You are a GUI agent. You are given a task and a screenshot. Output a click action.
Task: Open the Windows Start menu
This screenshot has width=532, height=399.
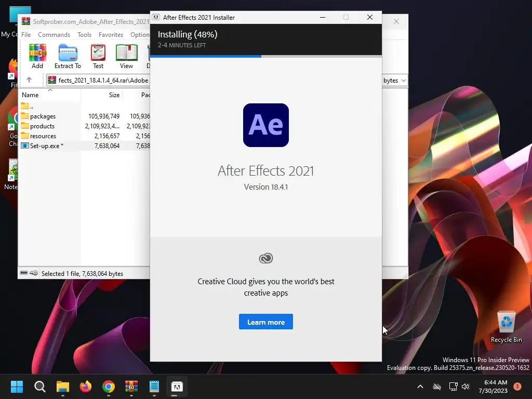(x=17, y=387)
